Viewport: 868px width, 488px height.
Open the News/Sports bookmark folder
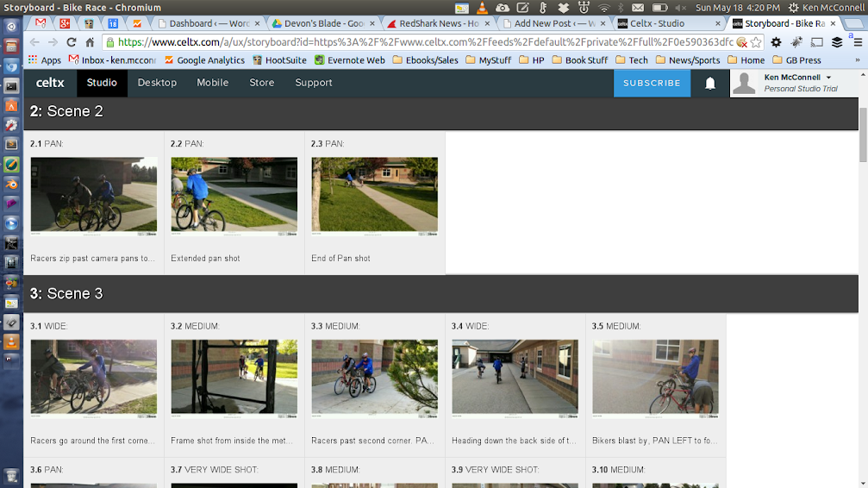click(688, 59)
